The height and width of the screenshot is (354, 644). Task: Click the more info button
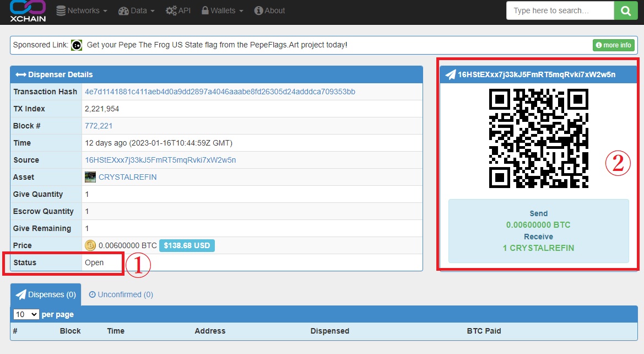tap(613, 45)
